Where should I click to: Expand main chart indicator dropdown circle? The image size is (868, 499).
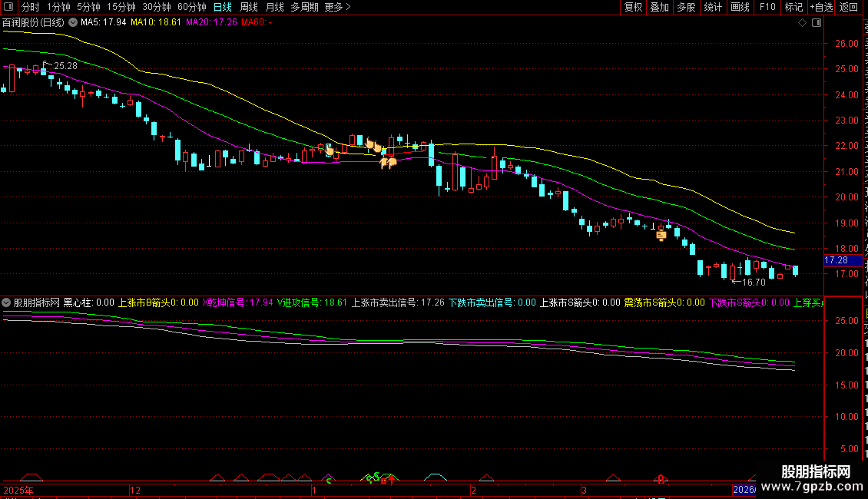pyautogui.click(x=72, y=23)
